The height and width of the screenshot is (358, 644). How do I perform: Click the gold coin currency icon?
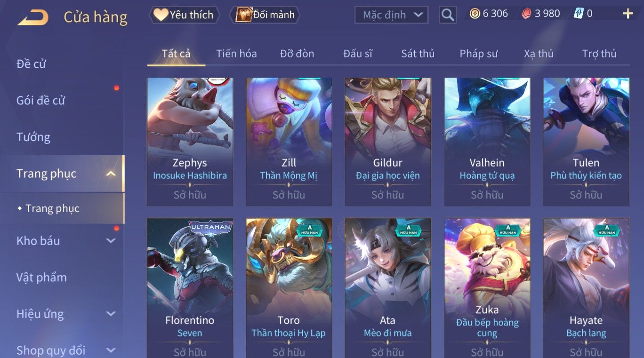tap(474, 14)
